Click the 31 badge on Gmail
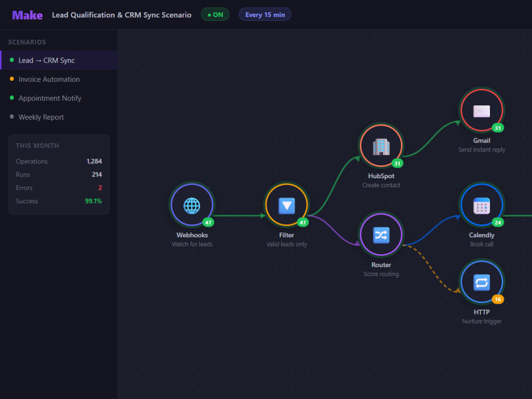 coord(498,128)
